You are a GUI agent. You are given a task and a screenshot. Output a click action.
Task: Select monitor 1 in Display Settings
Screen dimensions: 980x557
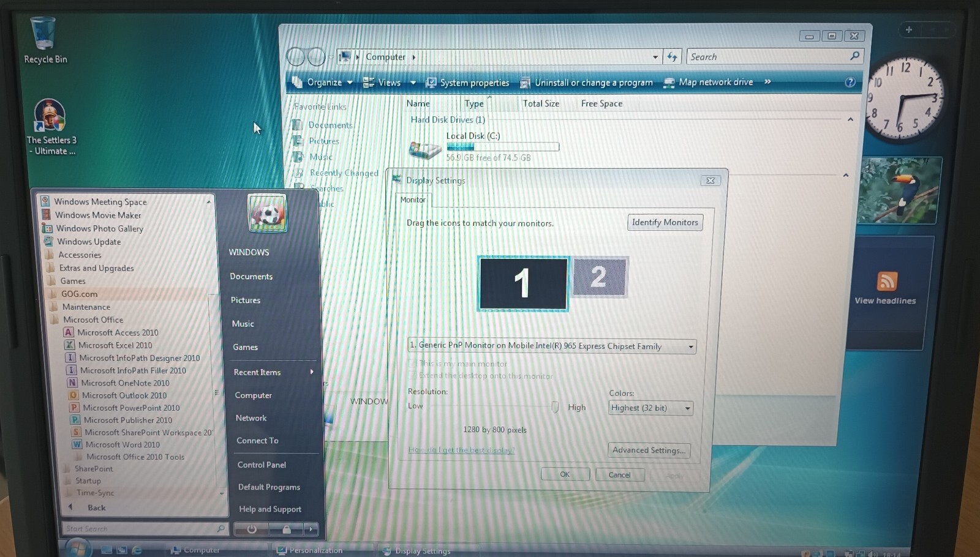pos(523,284)
